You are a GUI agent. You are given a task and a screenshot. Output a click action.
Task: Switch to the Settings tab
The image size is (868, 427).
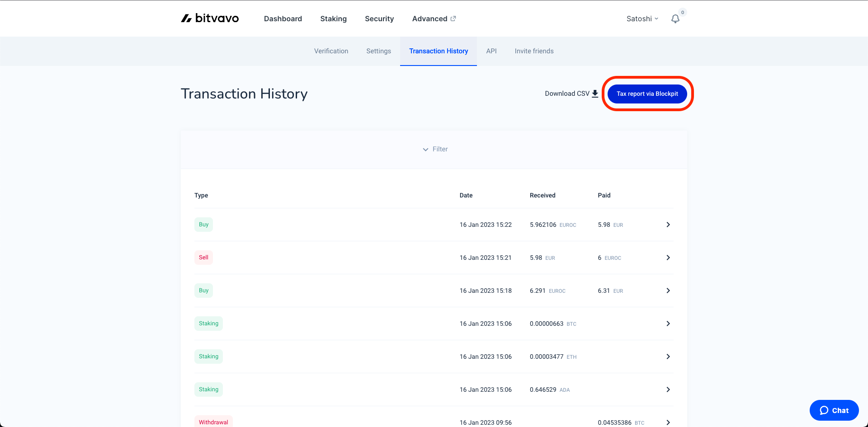point(379,51)
